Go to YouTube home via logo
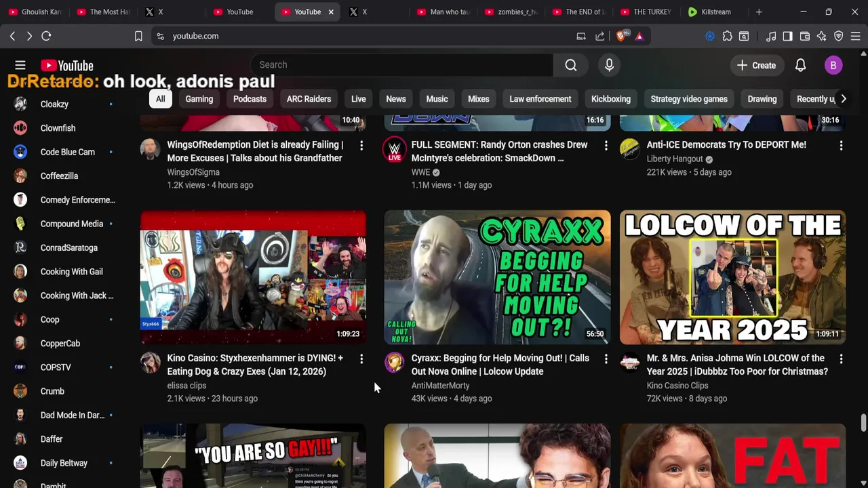Screen dimensions: 868x488 pos(66,65)
